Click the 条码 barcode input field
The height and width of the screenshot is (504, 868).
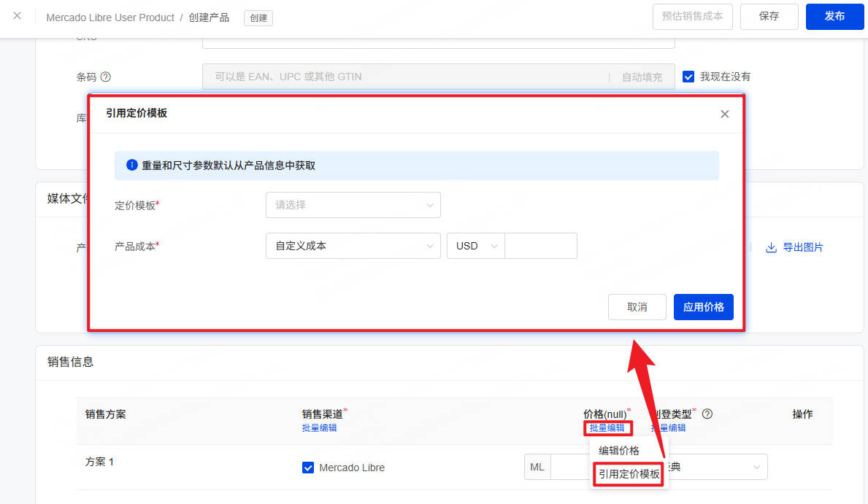pyautogui.click(x=406, y=77)
